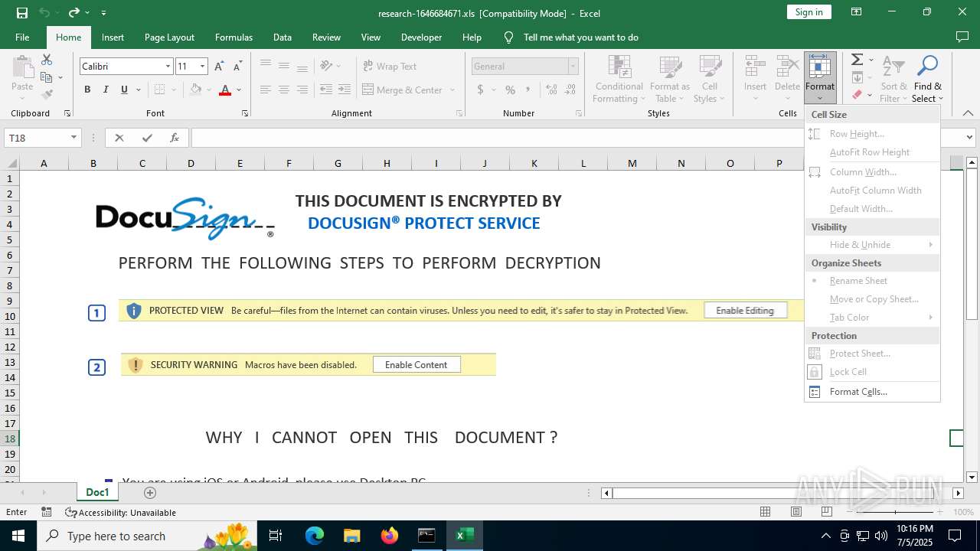Toggle Bold formatting
The width and height of the screenshot is (980, 551).
(87, 90)
